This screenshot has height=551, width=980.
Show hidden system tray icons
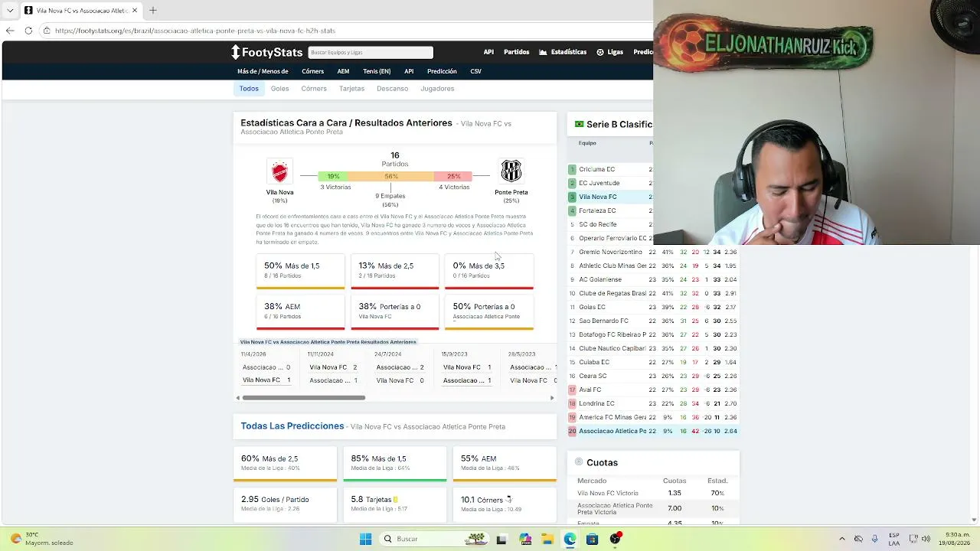pos(842,539)
